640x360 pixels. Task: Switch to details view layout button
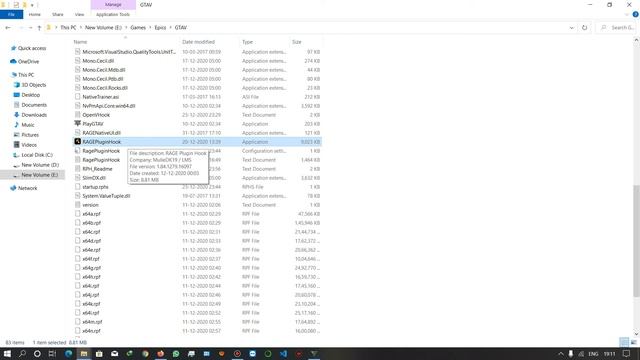(x=624, y=342)
